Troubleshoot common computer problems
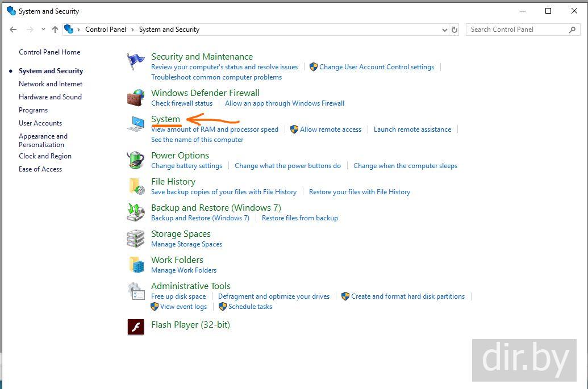588x389 pixels. (216, 77)
